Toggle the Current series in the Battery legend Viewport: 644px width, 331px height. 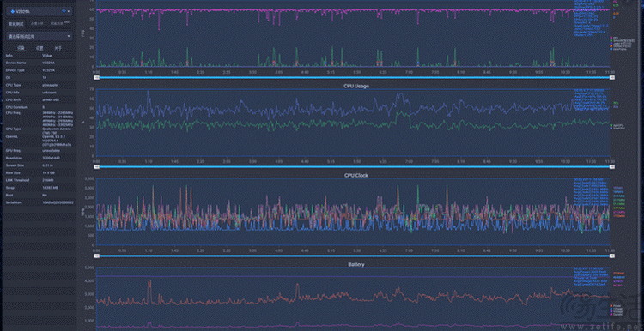(x=617, y=314)
